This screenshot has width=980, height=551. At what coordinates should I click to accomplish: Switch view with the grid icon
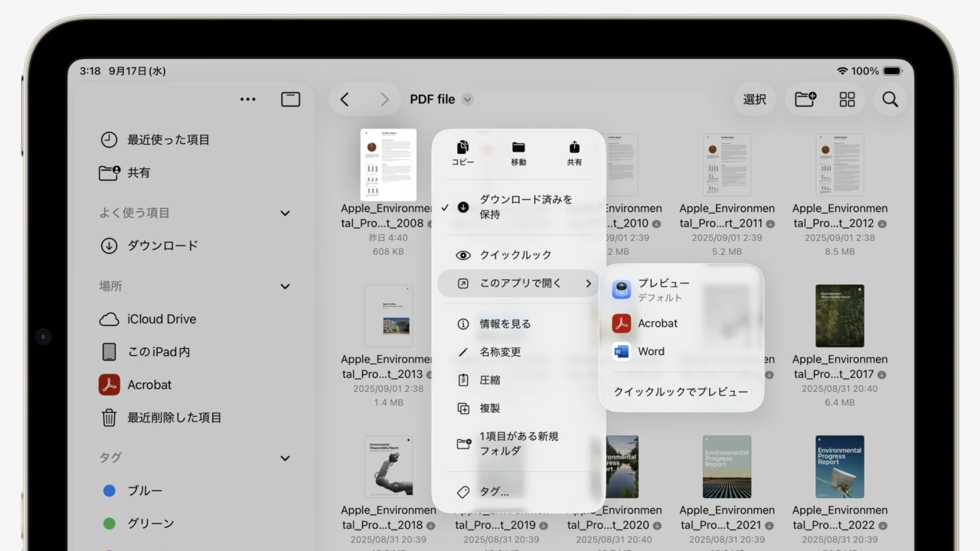coord(847,99)
